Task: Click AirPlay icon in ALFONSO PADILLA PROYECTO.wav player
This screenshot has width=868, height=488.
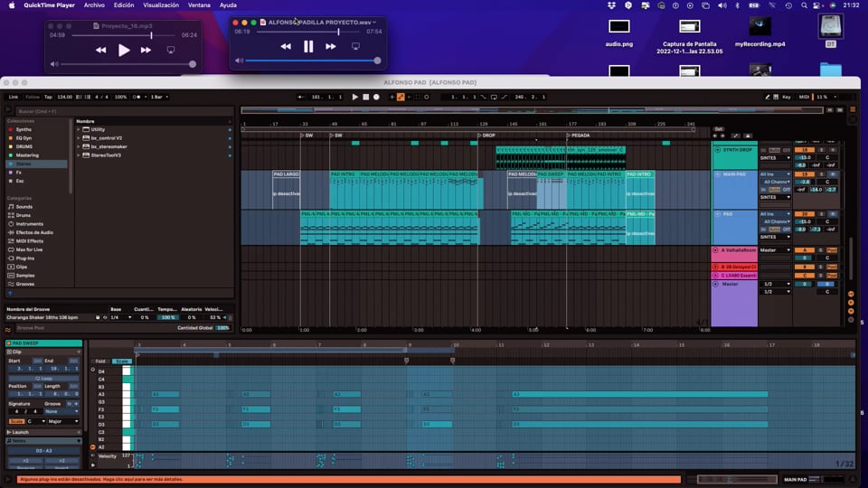Action: (x=355, y=46)
